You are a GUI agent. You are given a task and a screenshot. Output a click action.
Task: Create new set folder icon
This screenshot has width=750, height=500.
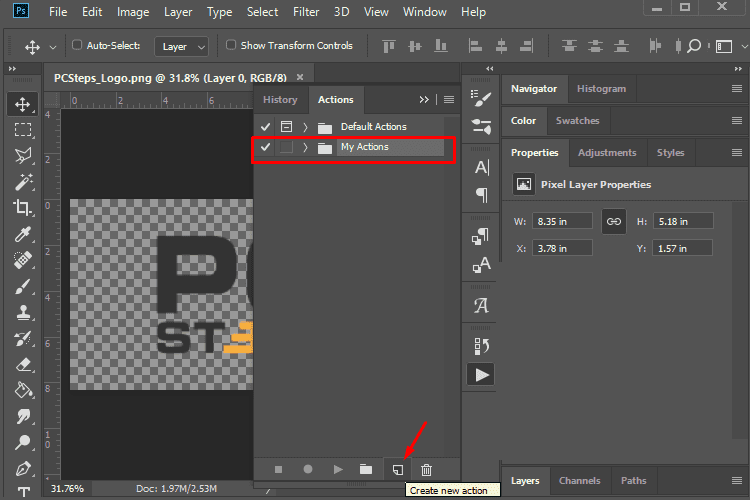click(x=366, y=469)
